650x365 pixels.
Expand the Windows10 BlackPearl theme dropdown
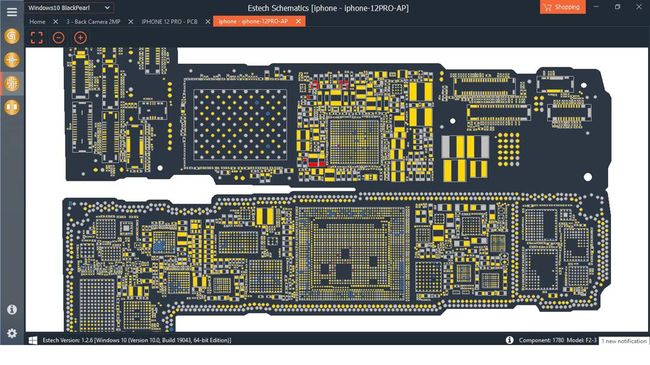tap(70, 8)
